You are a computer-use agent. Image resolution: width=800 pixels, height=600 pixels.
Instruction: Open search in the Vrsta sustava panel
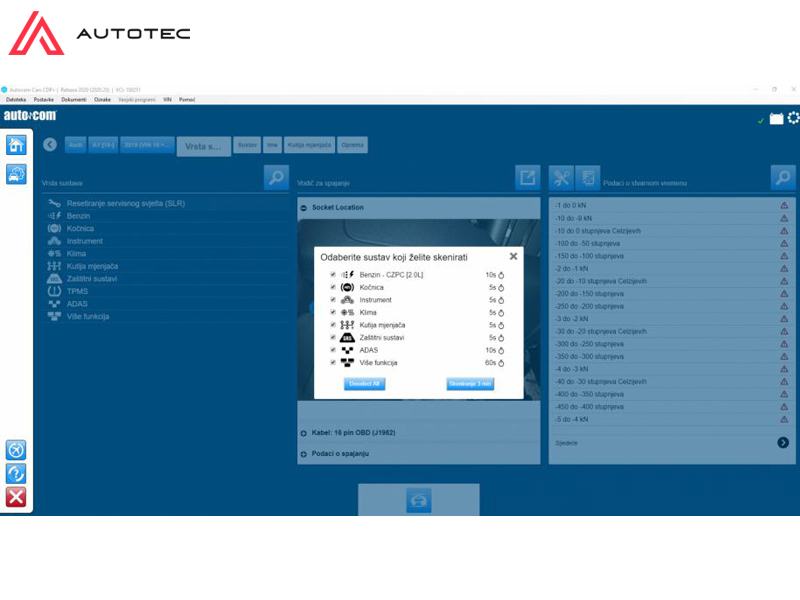[x=276, y=178]
